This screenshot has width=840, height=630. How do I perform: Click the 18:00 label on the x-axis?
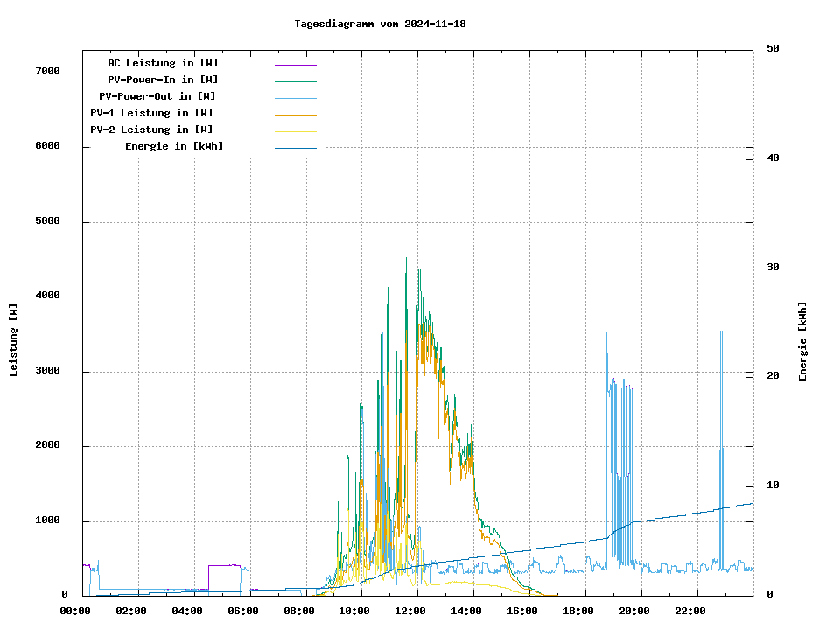tap(578, 611)
